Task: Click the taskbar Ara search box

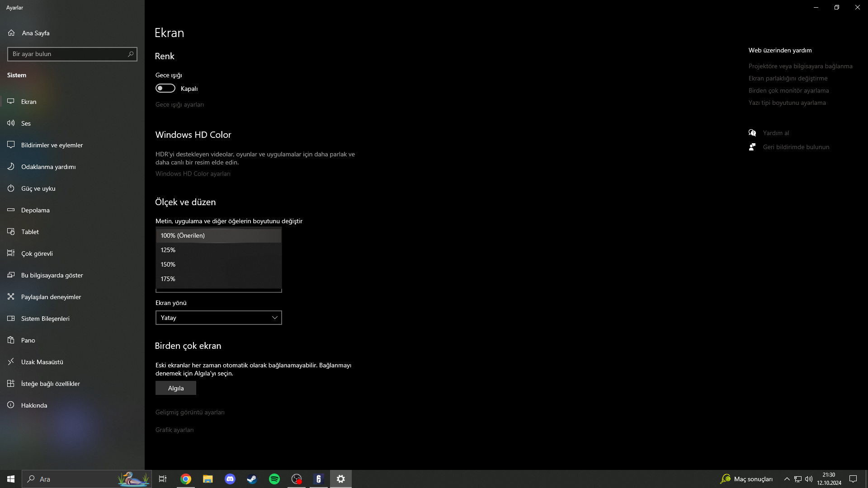Action: tap(87, 479)
